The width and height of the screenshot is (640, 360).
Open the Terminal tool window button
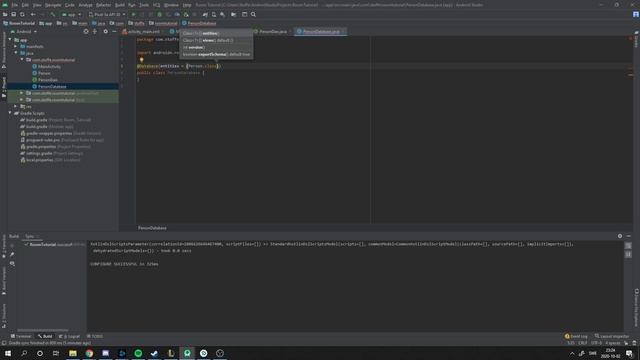21,336
